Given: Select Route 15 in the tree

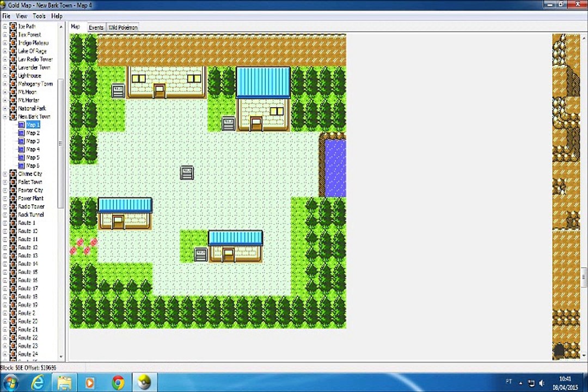Looking at the screenshot, I should coord(28,272).
